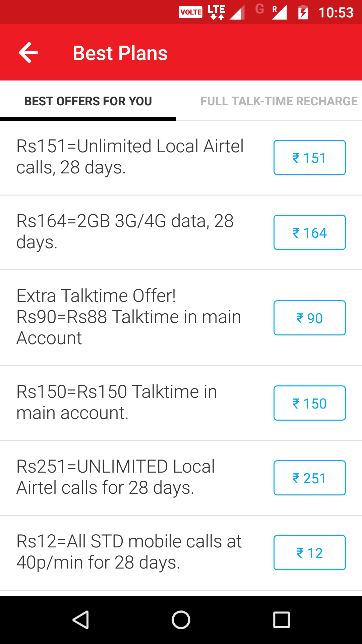Pick the ₹ 251 plan button
Screen dimensions: 362x644
pos(309,478)
